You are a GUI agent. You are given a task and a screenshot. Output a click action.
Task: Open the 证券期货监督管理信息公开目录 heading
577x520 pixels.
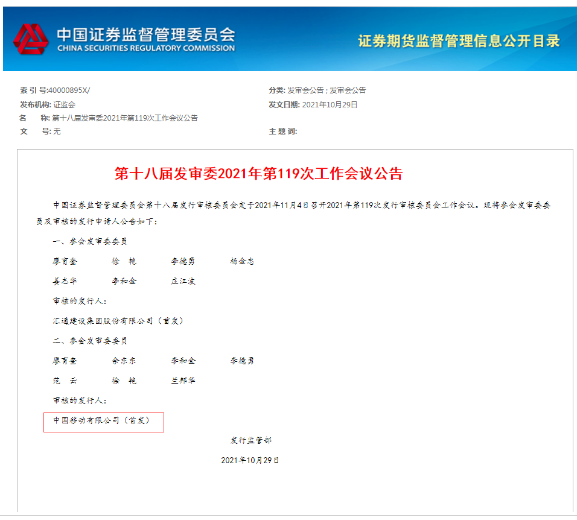point(459,41)
